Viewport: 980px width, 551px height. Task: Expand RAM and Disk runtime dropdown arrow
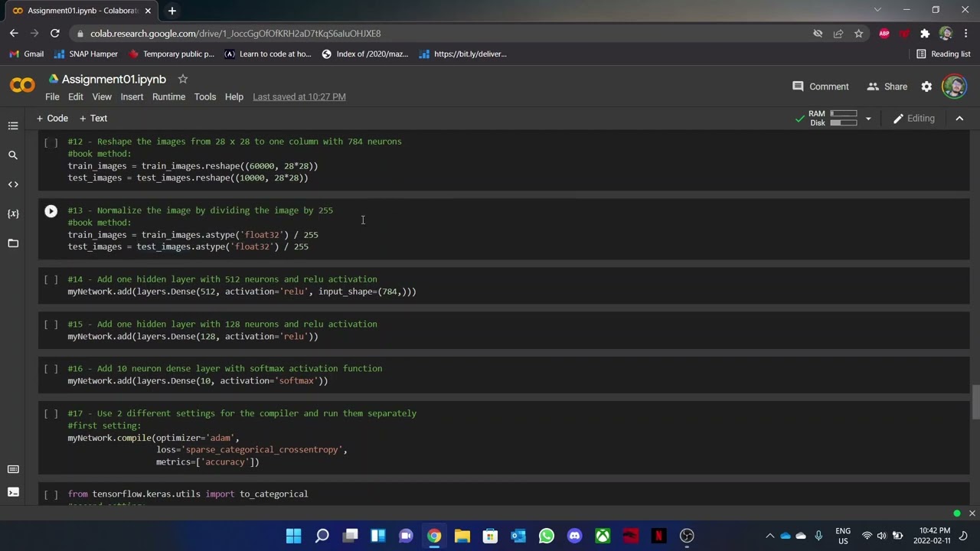(x=867, y=119)
